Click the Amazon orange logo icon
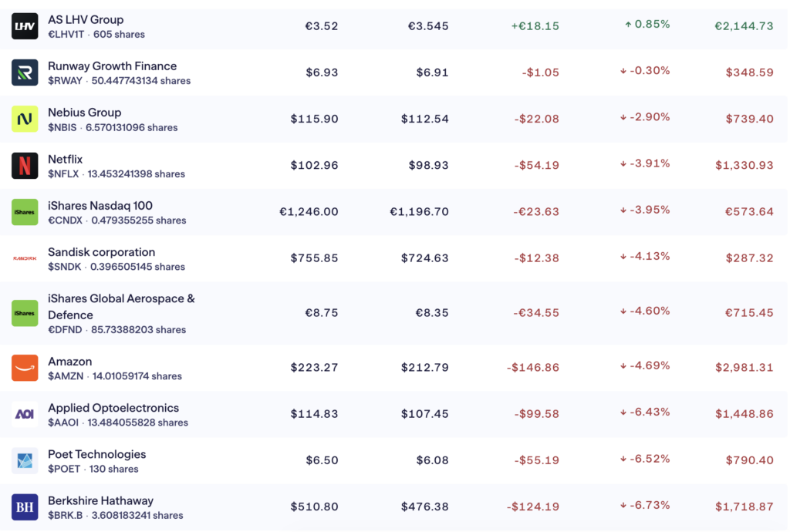The height and width of the screenshot is (532, 790). (x=25, y=368)
